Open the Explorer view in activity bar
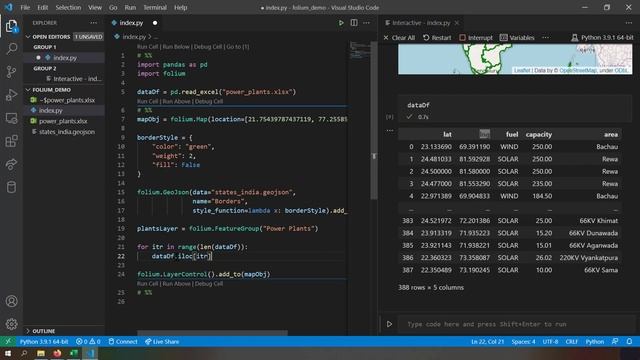Screen dimensions: 640x360 [x=11, y=27]
